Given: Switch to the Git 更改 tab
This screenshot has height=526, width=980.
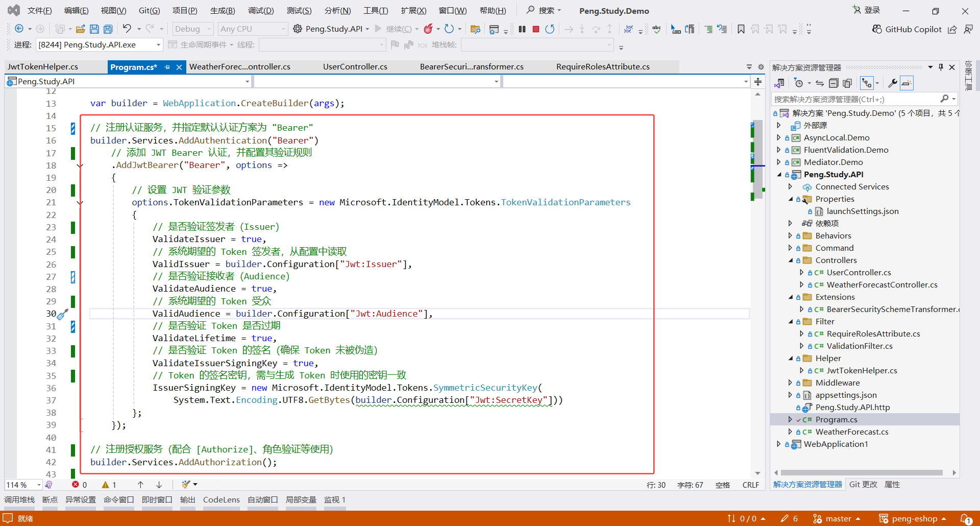Looking at the screenshot, I should click(863, 485).
